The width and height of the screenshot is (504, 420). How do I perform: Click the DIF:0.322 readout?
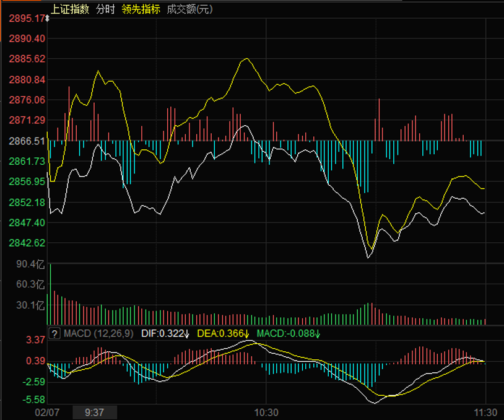[x=162, y=334]
